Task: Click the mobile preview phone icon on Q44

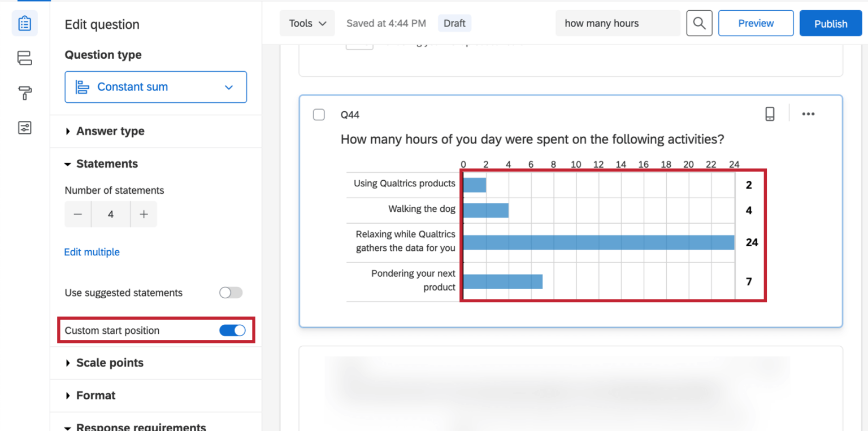Action: pyautogui.click(x=770, y=114)
